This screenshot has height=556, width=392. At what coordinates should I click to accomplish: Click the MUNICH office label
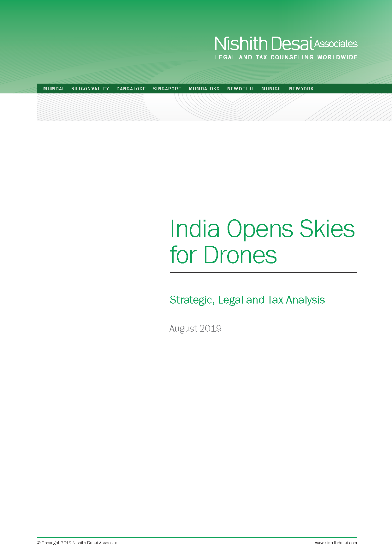click(271, 89)
